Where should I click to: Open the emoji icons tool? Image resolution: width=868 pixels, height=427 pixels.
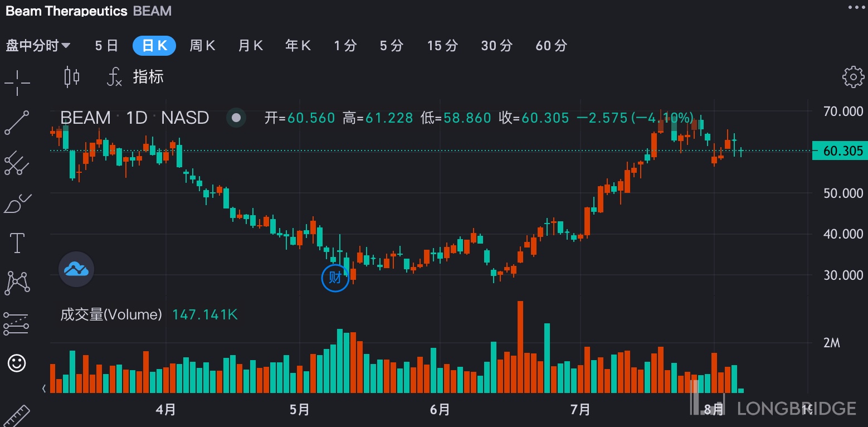[x=17, y=363]
